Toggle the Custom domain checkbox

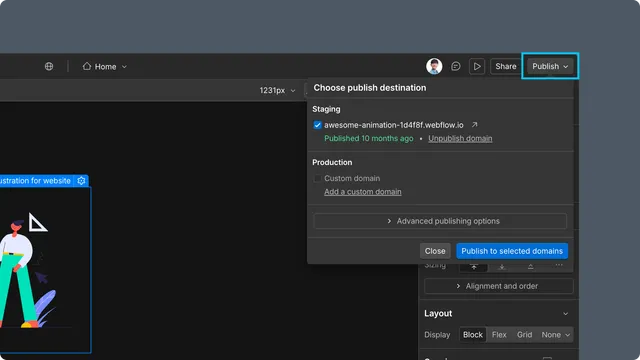click(x=317, y=178)
